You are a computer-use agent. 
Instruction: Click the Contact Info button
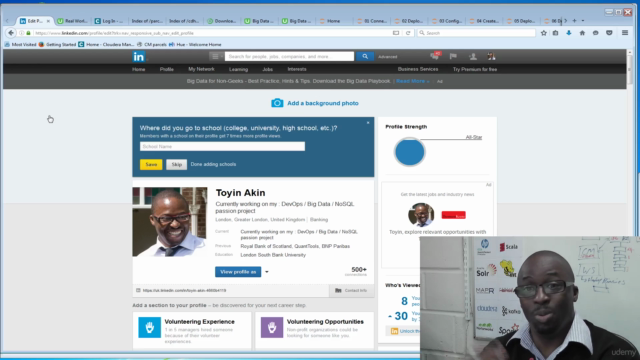(351, 290)
